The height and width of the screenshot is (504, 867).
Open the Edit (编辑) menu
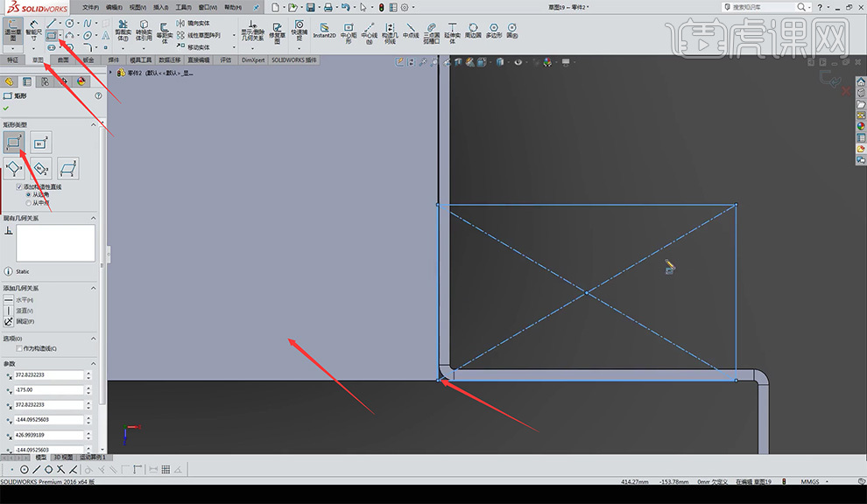coord(113,7)
